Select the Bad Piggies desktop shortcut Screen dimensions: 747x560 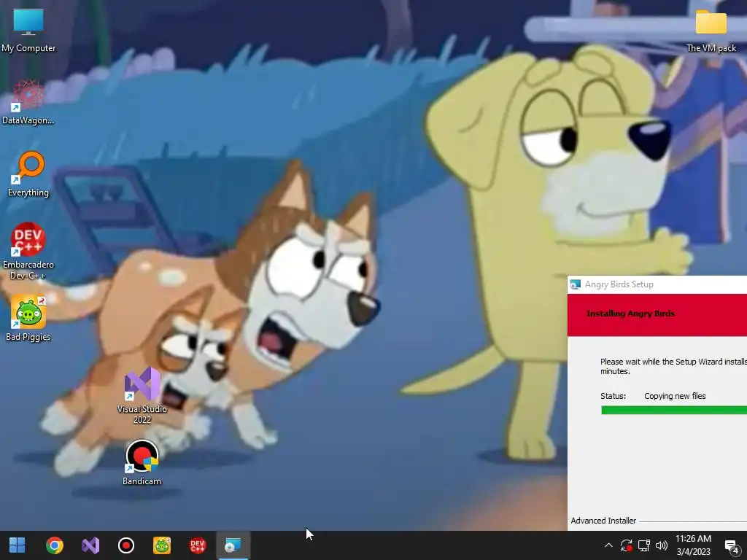click(x=28, y=319)
